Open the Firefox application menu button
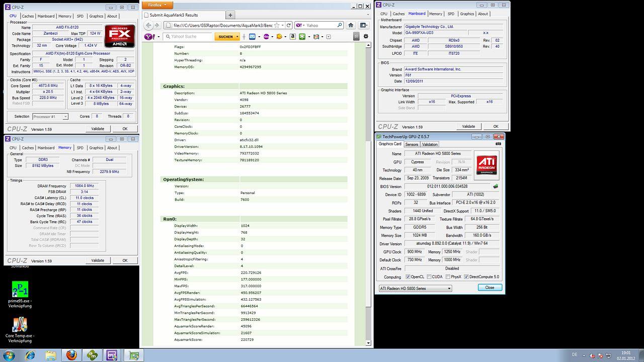Screen dimensions: 644x362 click(x=157, y=5)
